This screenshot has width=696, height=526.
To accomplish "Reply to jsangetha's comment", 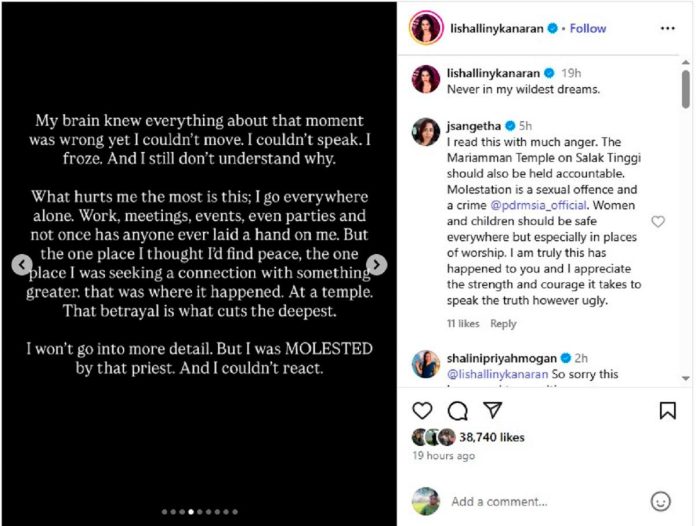I will [x=503, y=324].
